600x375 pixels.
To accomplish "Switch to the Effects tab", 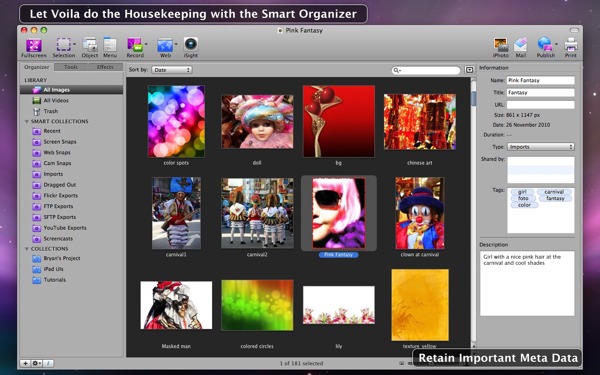I will point(105,67).
